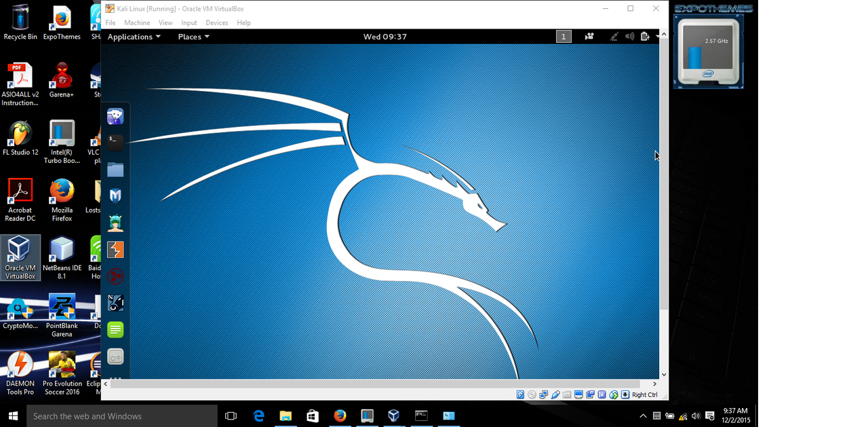Expand the Kali Places menu
Image resolution: width=868 pixels, height=427 pixels.
[x=193, y=37]
